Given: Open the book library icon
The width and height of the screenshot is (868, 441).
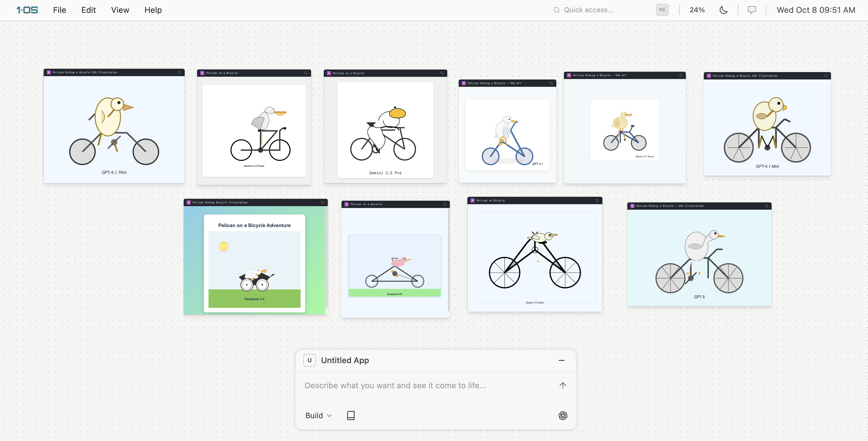Looking at the screenshot, I should point(350,415).
